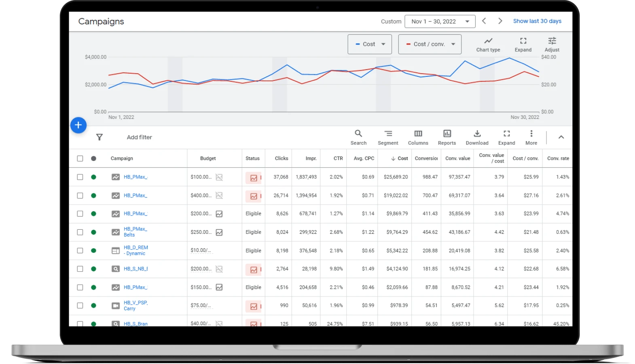
Task: Open the HB_D_REM - Dynamic campaign
Action: [x=136, y=251]
